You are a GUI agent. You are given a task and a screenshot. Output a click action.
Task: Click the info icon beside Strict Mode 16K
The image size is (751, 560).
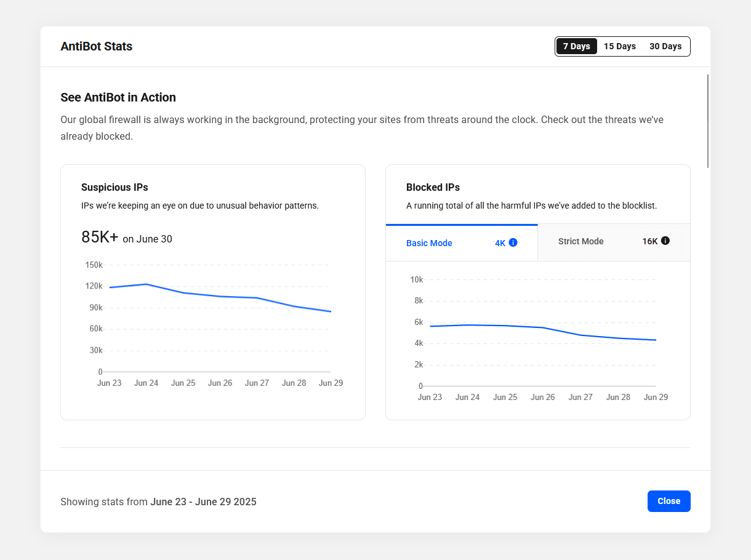665,241
